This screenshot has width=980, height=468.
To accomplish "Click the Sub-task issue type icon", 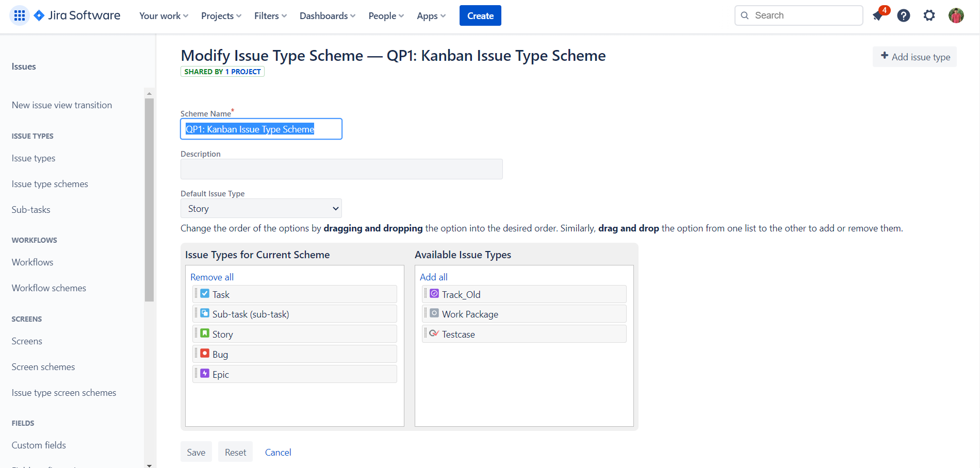I will (205, 313).
